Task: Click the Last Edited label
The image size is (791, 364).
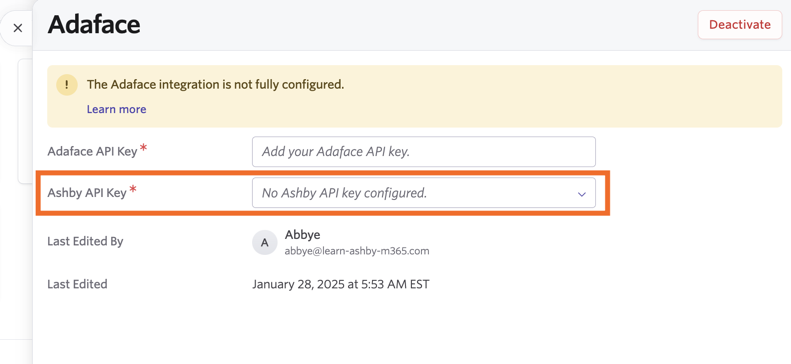Action: pyautogui.click(x=77, y=284)
